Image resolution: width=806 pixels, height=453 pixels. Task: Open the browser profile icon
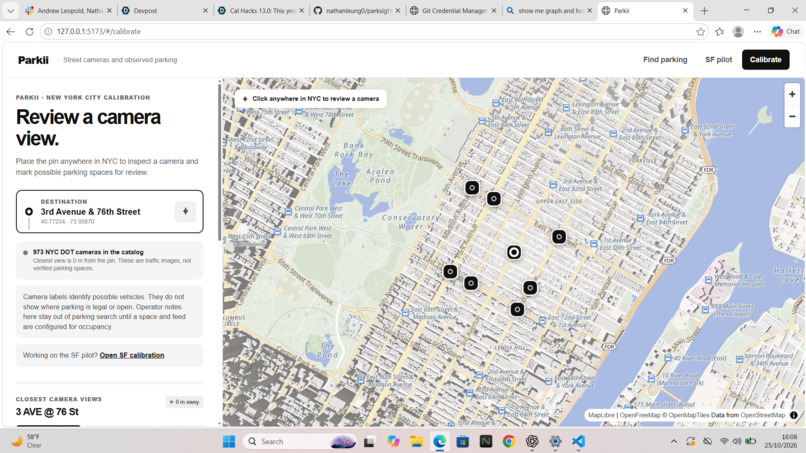(x=738, y=31)
